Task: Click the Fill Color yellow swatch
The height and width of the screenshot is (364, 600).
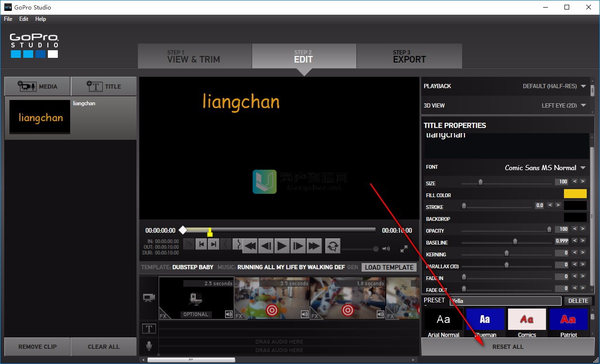Action: click(575, 193)
